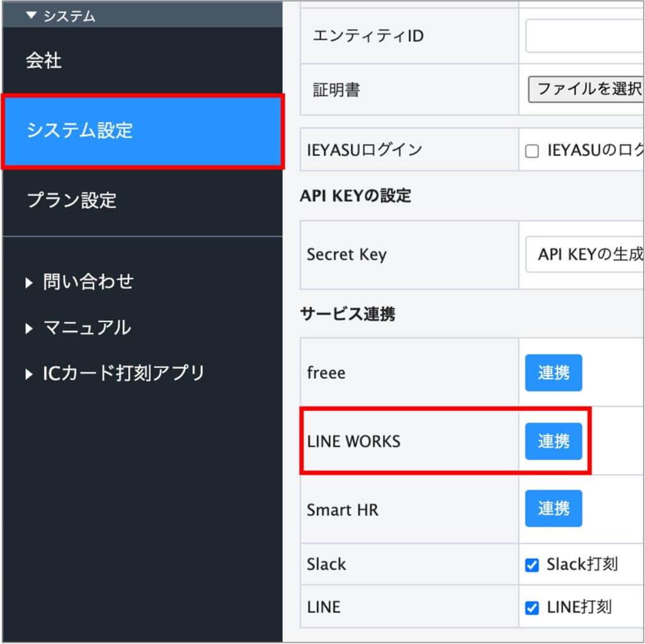Disable the Slack打刻 checkbox
The width and height of the screenshot is (645, 644).
point(532,565)
